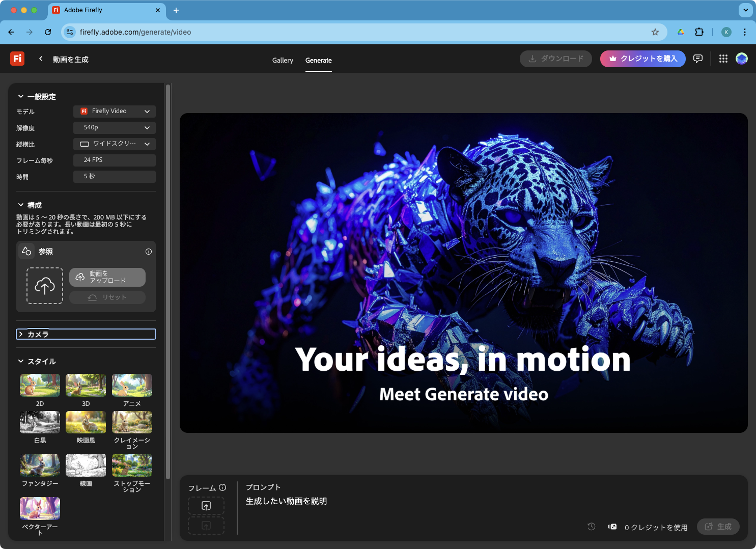Click the back arrow beside 動画を生成
756x549 pixels.
click(x=41, y=59)
